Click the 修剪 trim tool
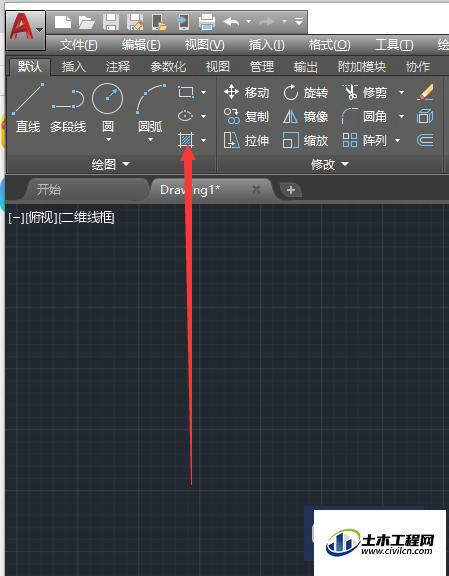 click(364, 92)
